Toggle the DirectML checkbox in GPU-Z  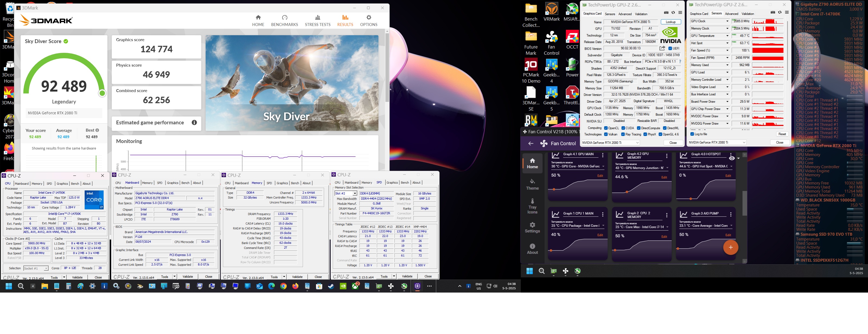665,128
